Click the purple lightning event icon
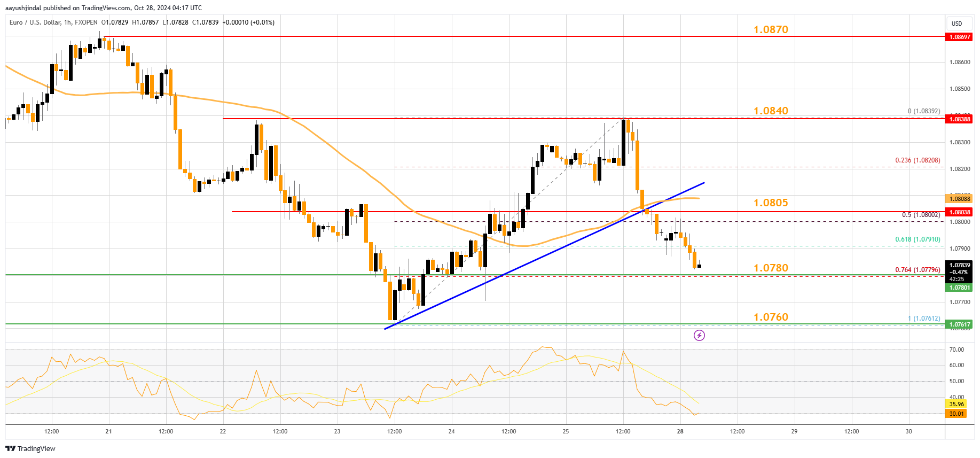The height and width of the screenshot is (458, 980). [x=699, y=335]
